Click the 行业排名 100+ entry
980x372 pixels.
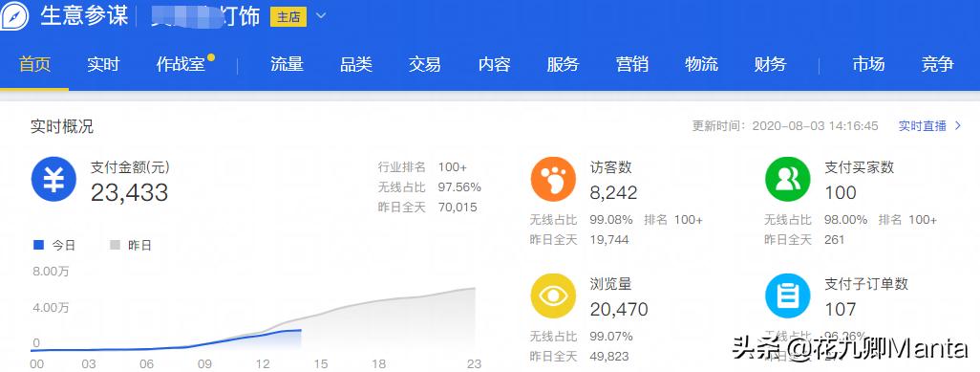tap(422, 167)
